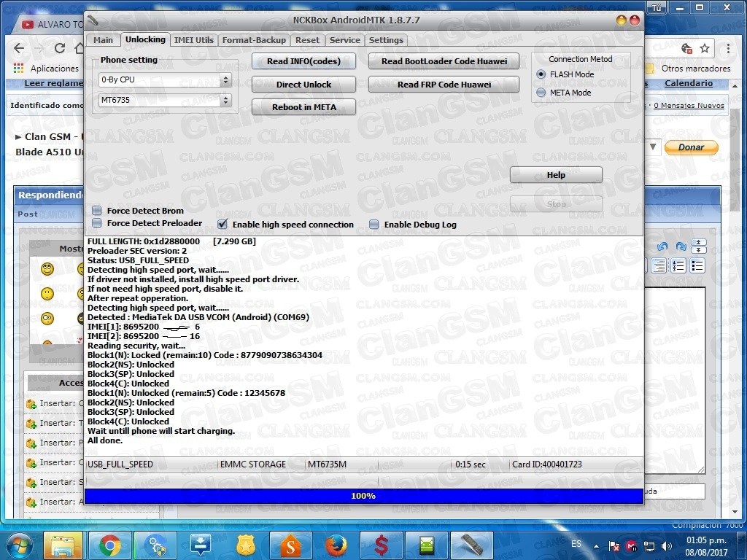The image size is (747, 560).
Task: Open Google Chrome from taskbar
Action: coord(109,545)
